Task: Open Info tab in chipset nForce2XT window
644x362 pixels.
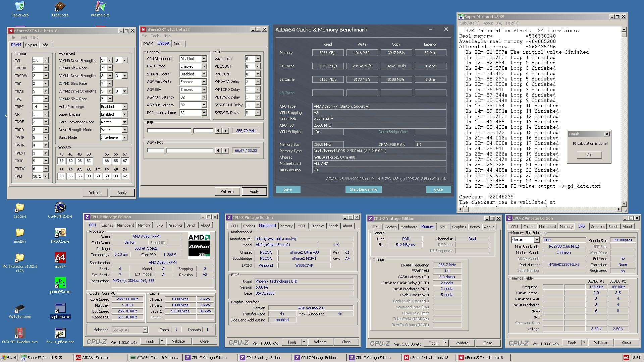Action: pos(177,44)
